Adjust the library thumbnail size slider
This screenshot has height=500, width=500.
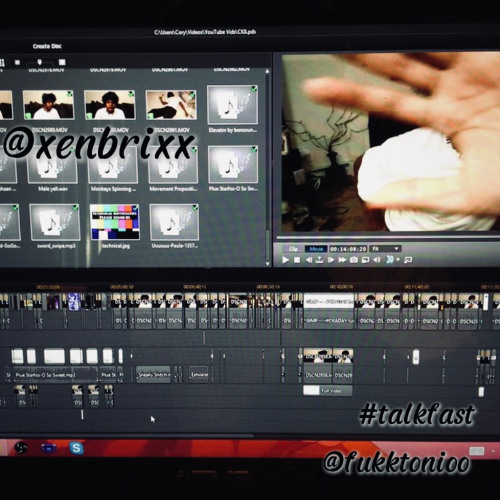click(x=40, y=62)
